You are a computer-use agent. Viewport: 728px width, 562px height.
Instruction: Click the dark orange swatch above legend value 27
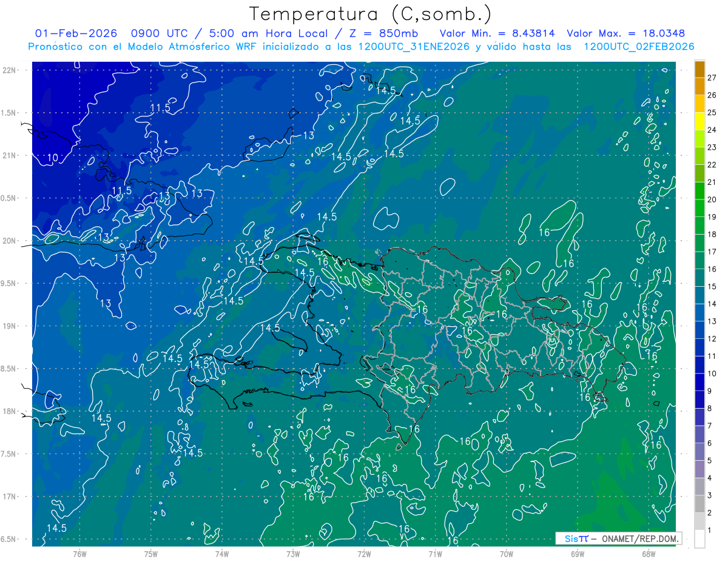699,69
